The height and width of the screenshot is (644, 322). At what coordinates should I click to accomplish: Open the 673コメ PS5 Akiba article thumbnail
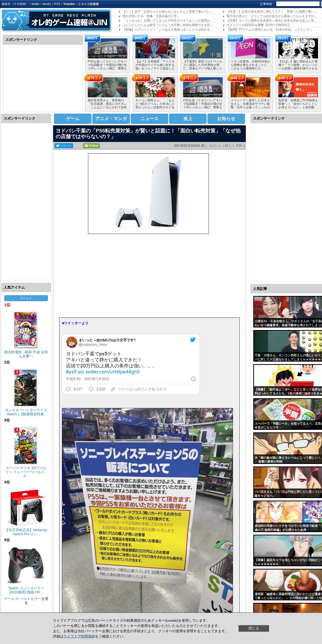(203, 87)
